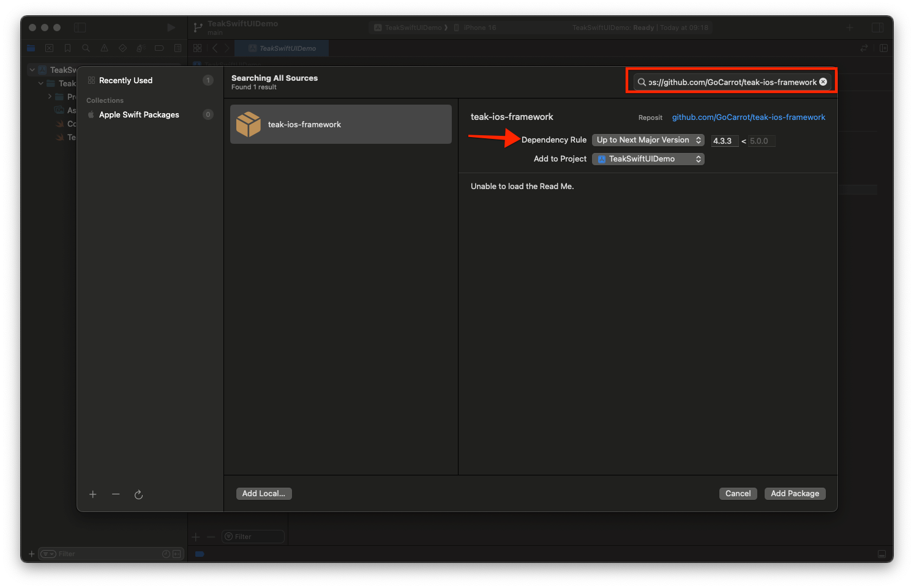
Task: Toggle recent files filter clock icon
Action: [x=166, y=554]
